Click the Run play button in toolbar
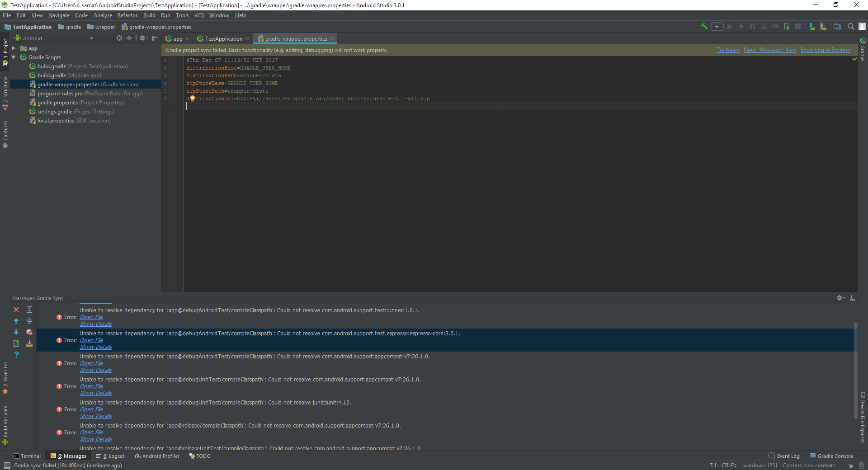The width and height of the screenshot is (868, 470). click(x=730, y=27)
